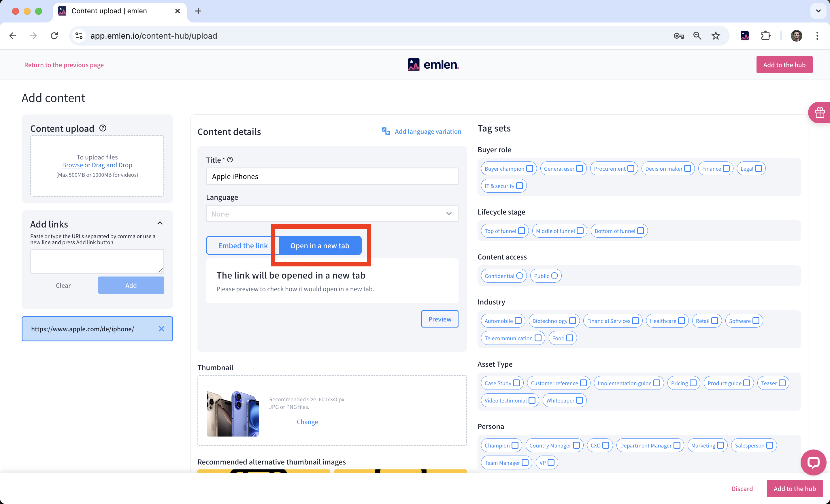The width and height of the screenshot is (830, 504).
Task: Open the Chrome three-dot menu
Action: (817, 36)
